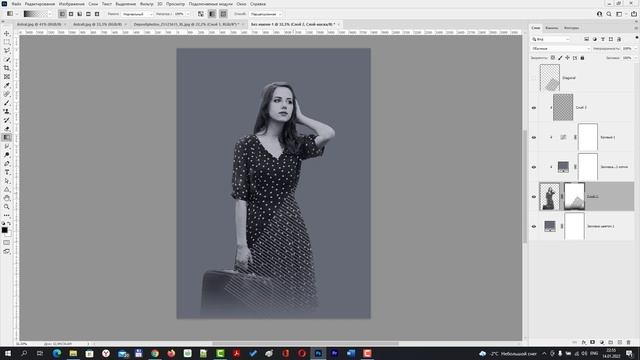Image resolution: width=640 pixels, height=360 pixels.
Task: Open the Редактирование menu
Action: [x=40, y=4]
